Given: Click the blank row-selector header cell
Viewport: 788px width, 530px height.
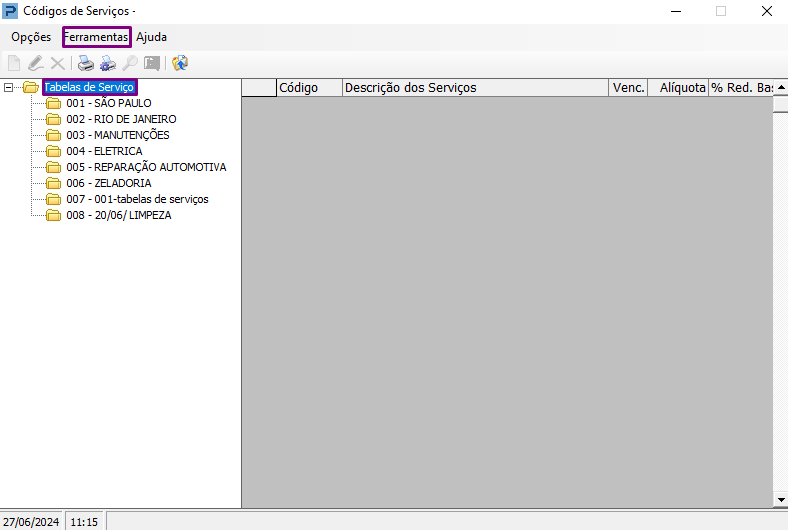Looking at the screenshot, I should [259, 88].
